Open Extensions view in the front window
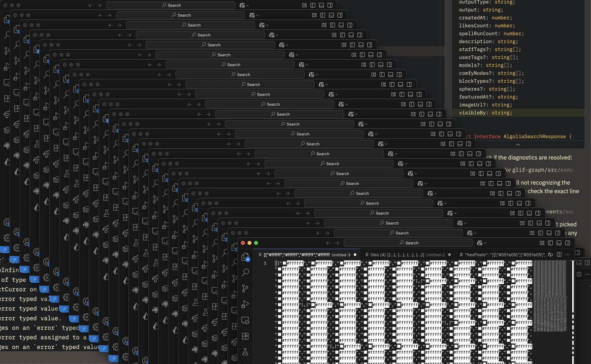 pos(245,336)
